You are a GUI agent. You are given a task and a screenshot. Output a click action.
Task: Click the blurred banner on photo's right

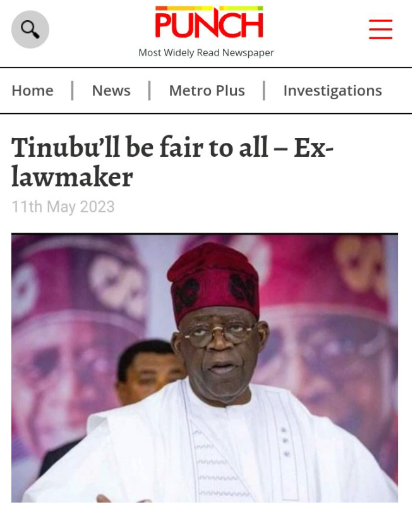pos(330,323)
